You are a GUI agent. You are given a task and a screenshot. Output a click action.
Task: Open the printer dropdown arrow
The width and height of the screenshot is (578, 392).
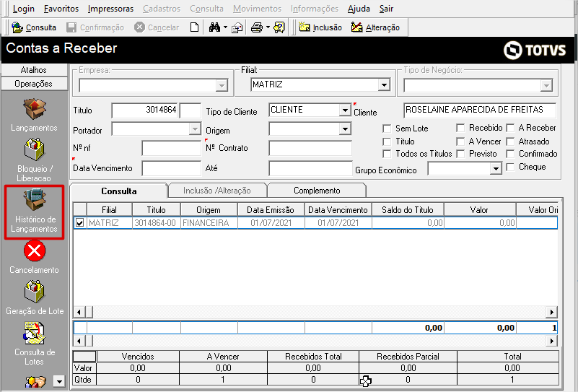pos(268,27)
